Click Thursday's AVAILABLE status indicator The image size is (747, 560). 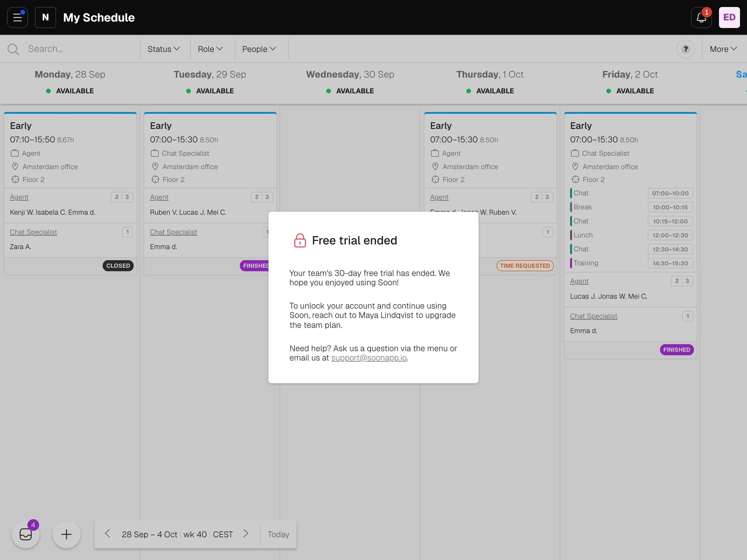tap(490, 91)
